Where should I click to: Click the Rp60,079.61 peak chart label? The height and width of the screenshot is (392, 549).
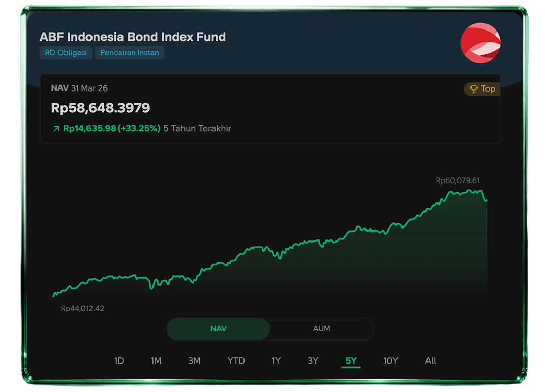click(457, 180)
